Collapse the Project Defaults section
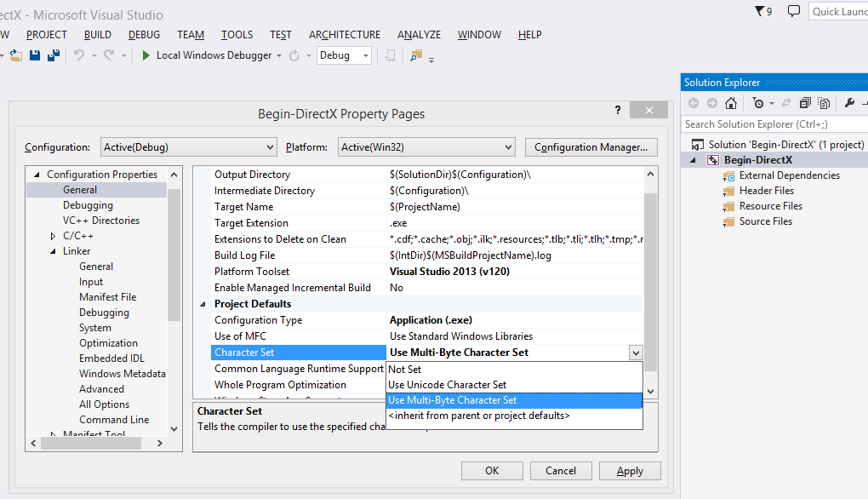868x499 pixels. [203, 304]
